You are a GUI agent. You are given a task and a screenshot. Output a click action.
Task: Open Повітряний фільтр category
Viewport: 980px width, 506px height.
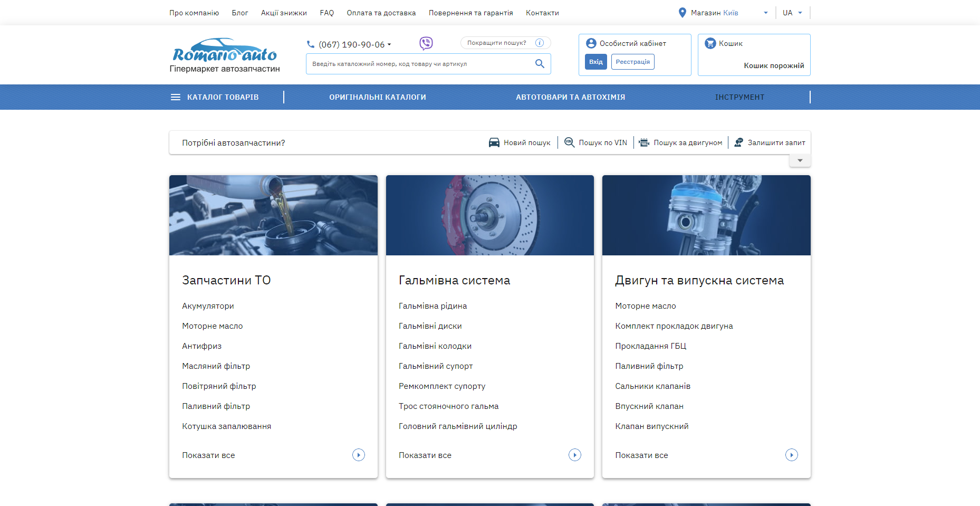click(219, 386)
